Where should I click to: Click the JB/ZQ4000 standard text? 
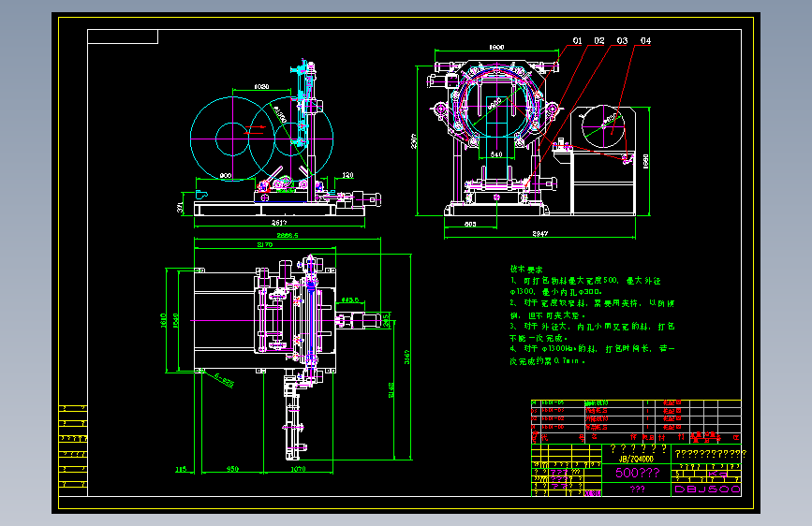(x=636, y=459)
